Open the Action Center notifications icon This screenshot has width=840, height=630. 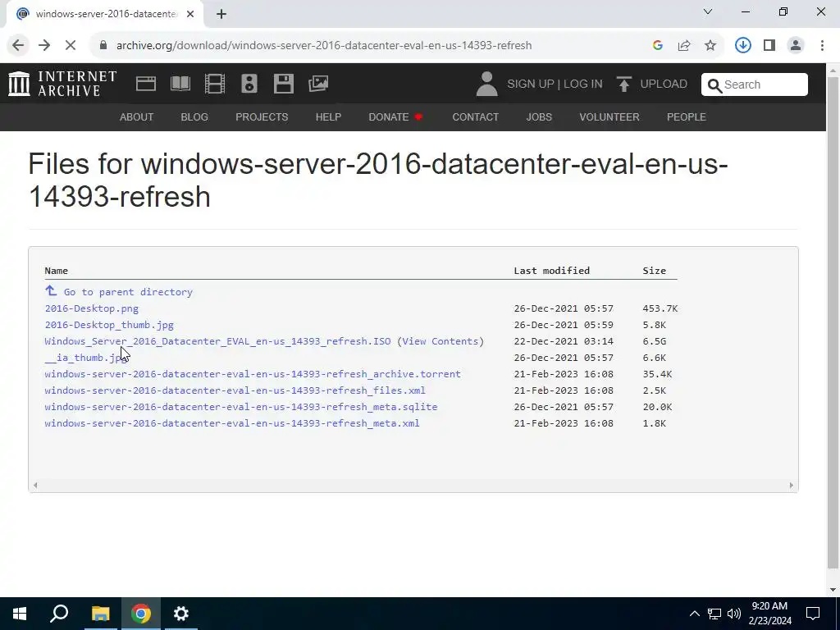pos(813,614)
